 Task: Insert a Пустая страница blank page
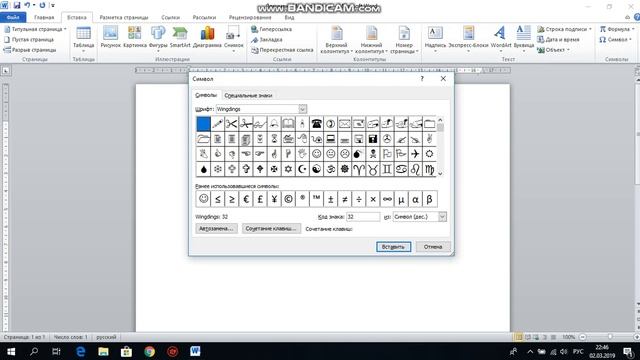point(29,40)
